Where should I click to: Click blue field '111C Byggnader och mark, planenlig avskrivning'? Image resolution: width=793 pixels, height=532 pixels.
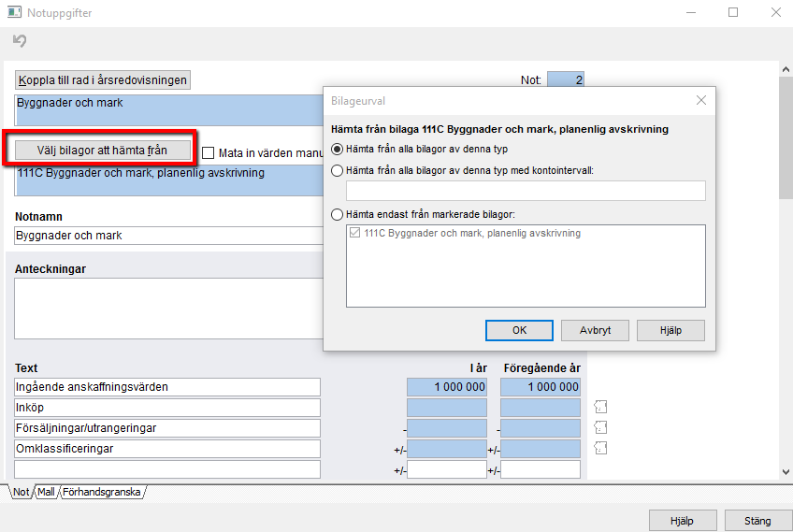[x=169, y=180]
